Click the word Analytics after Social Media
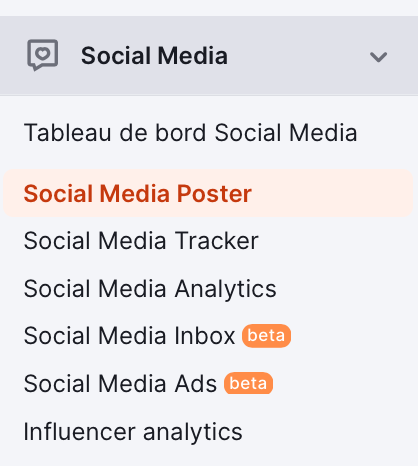418x466 pixels. pos(226,289)
